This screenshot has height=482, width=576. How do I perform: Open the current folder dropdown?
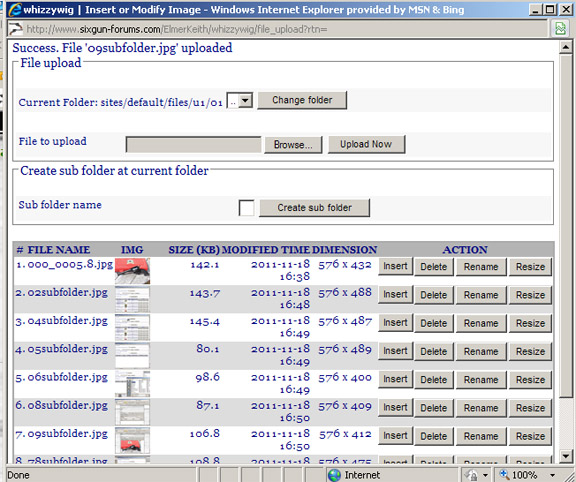click(x=245, y=100)
